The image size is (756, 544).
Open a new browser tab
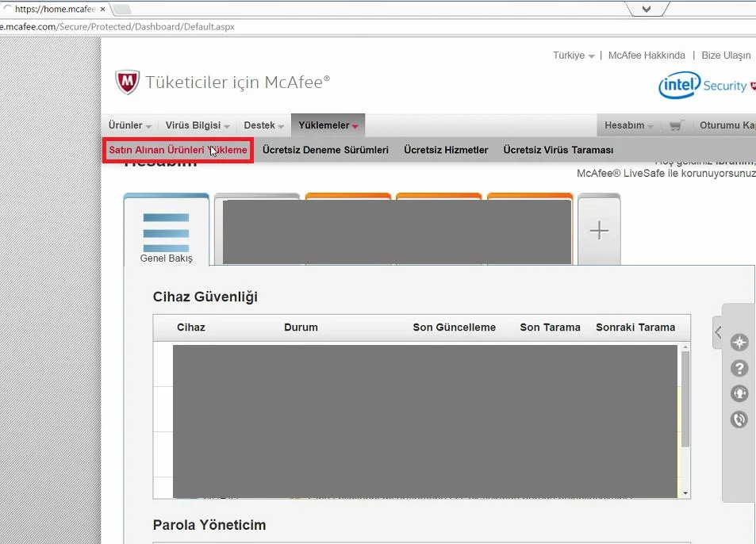121,9
